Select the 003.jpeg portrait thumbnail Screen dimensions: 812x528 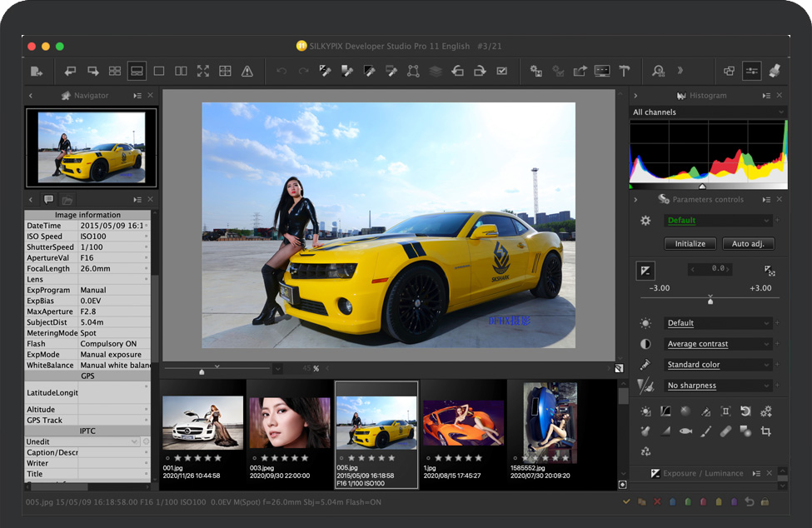pyautogui.click(x=289, y=423)
